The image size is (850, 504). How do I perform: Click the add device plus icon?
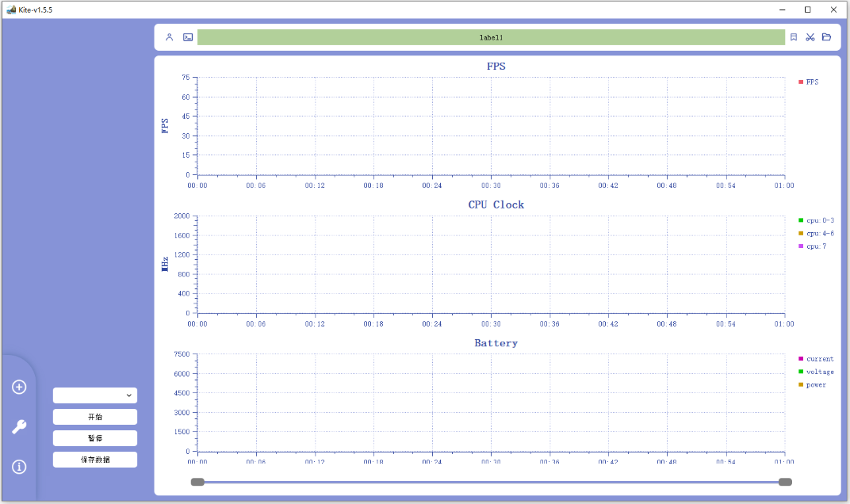[18, 387]
